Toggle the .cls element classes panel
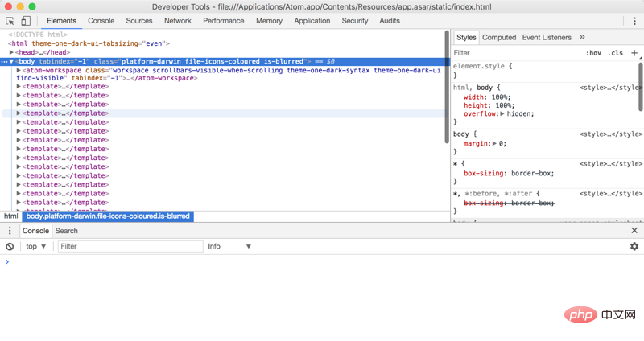The width and height of the screenshot is (644, 341). pos(615,53)
